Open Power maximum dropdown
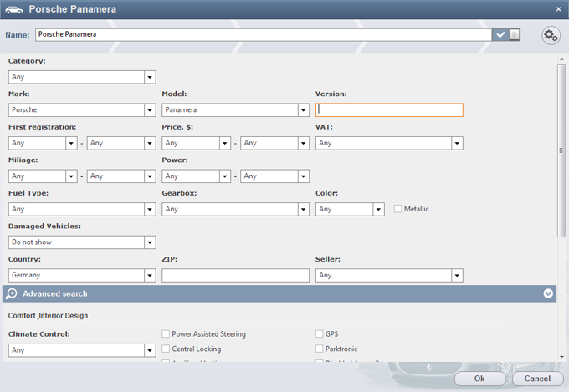This screenshot has height=392, width=569. 274,176
